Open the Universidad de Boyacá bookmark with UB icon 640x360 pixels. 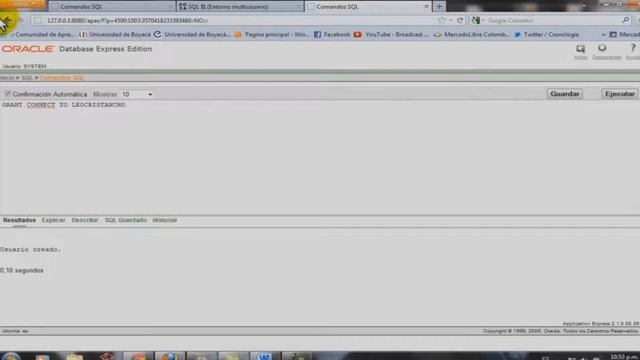(115, 35)
